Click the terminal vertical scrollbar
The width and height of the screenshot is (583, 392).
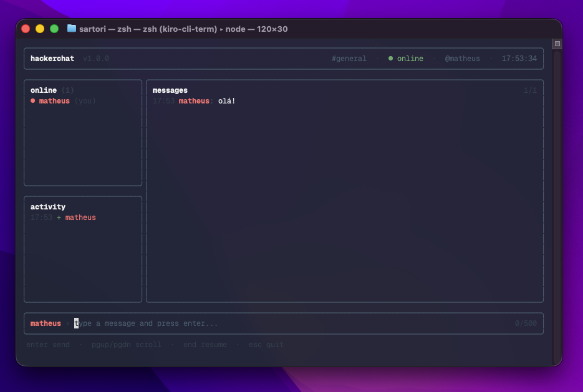coord(557,208)
